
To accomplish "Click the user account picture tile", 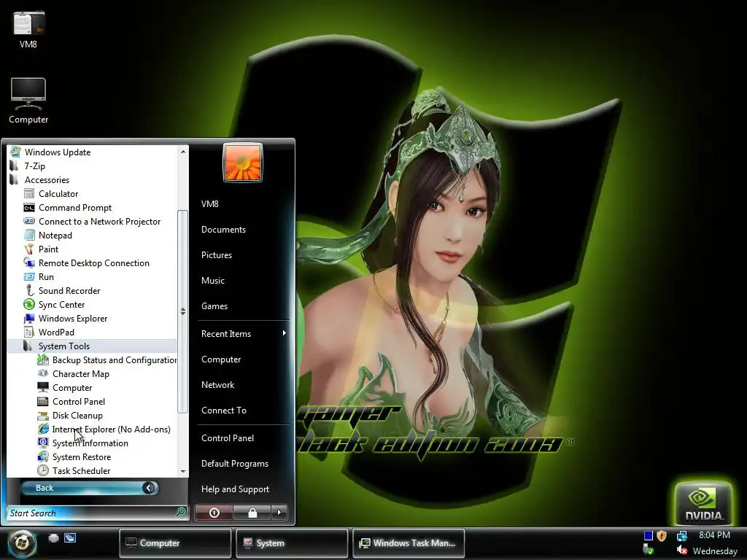I will (x=242, y=163).
